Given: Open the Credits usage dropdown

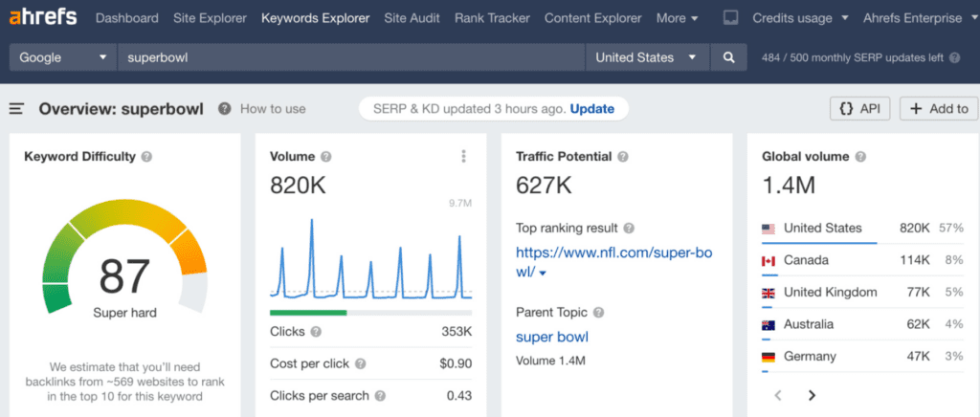Looking at the screenshot, I should tap(799, 18).
